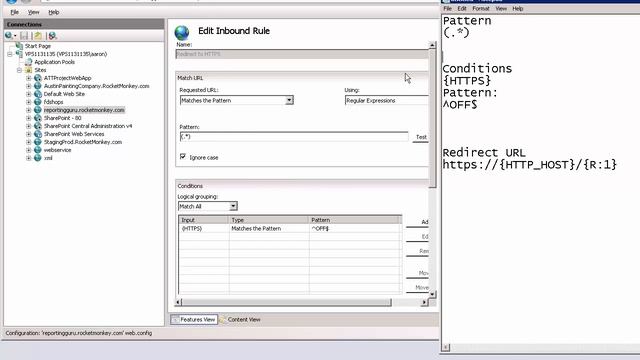This screenshot has width=640, height=360.
Task: Click the ATTProjectWebApp site globe icon
Action: (x=38, y=78)
